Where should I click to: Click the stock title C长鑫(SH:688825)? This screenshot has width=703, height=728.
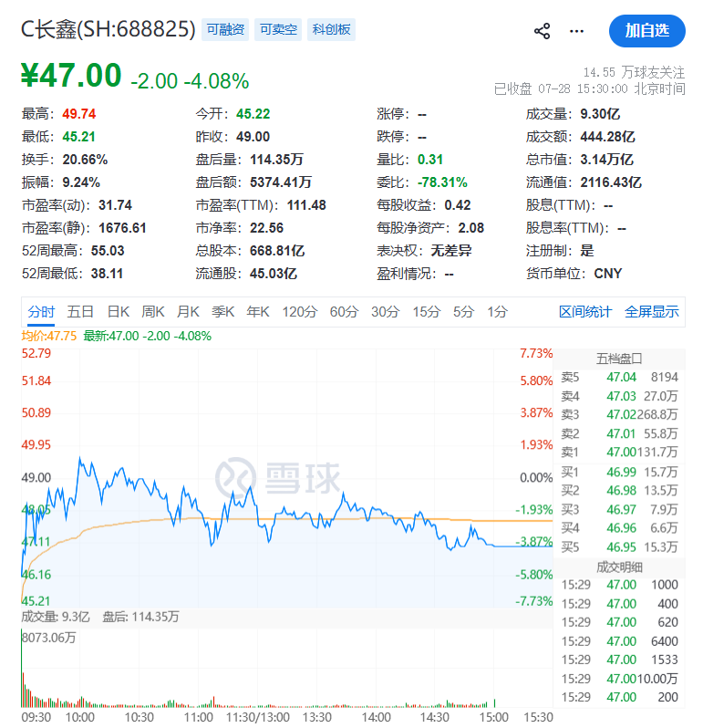click(109, 30)
